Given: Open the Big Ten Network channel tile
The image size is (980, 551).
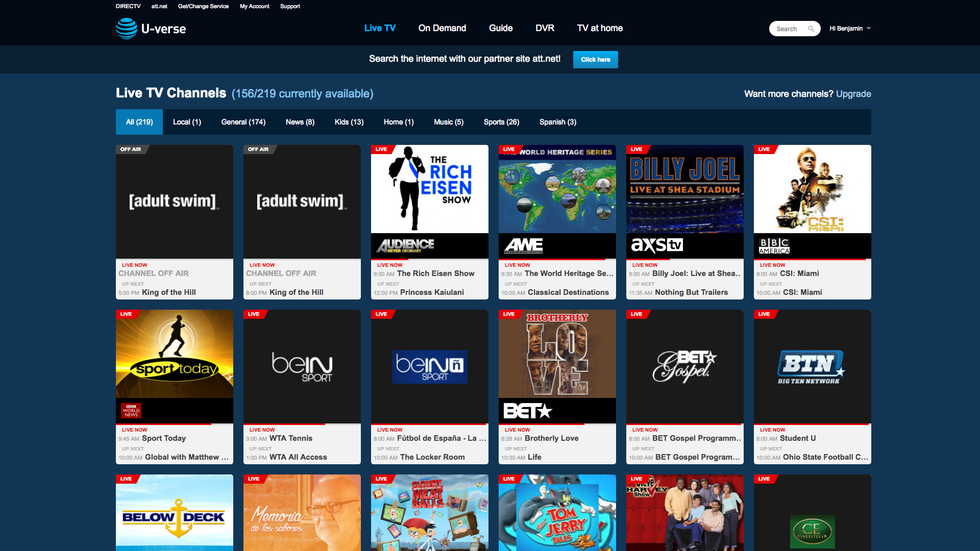Looking at the screenshot, I should (812, 366).
